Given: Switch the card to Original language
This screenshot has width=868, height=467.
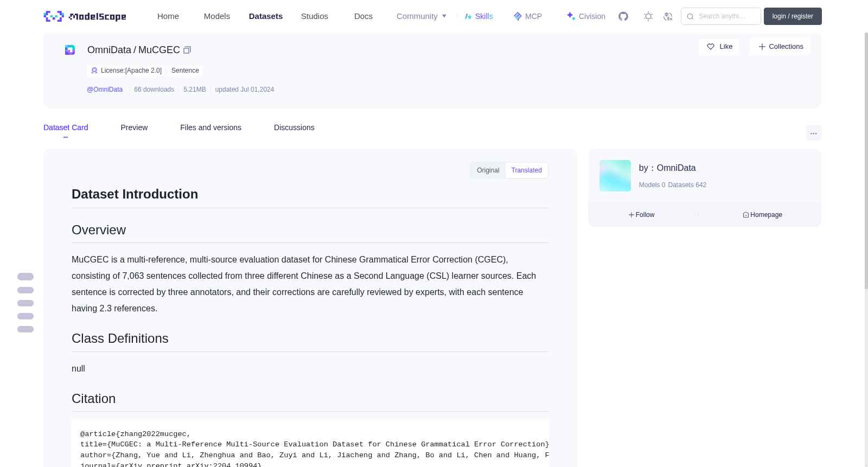Looking at the screenshot, I should (x=488, y=170).
